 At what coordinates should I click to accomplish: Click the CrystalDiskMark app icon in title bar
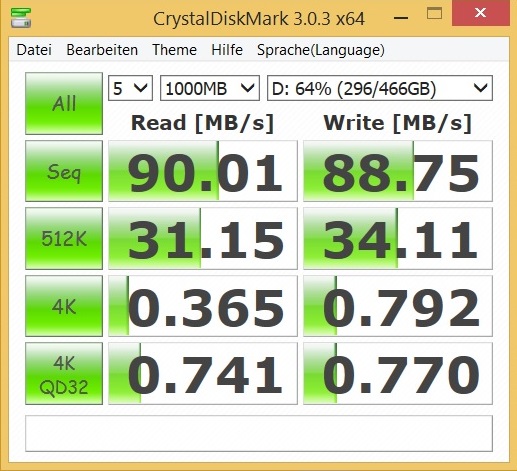pos(21,18)
